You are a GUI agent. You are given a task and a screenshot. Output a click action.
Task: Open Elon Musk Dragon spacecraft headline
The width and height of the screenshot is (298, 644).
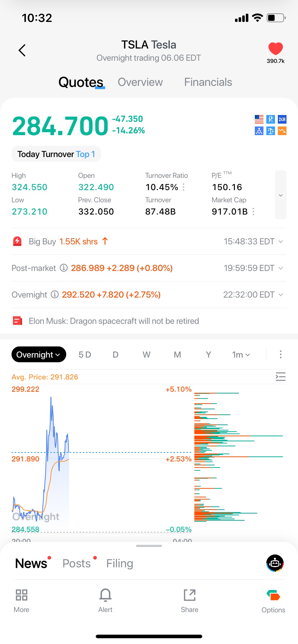click(114, 321)
